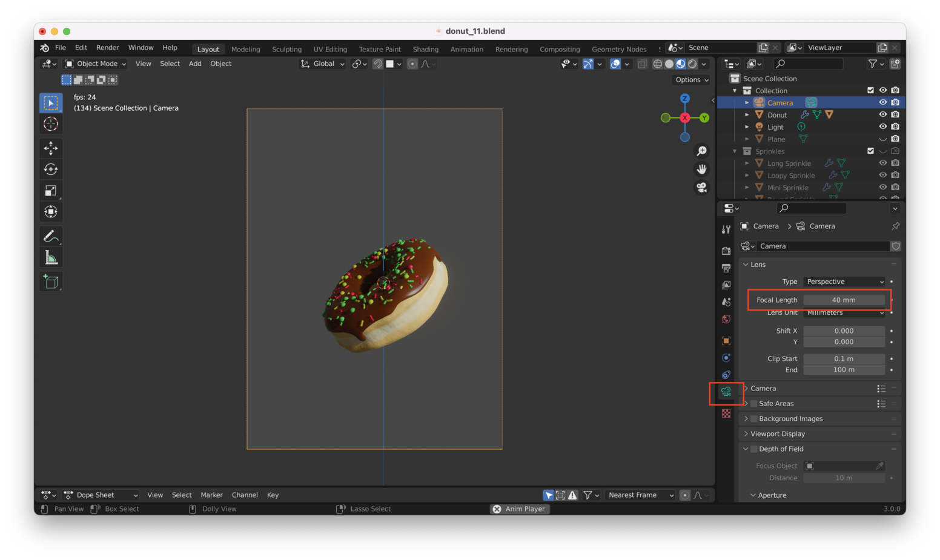Select the Add Cube tool
Viewport: 940px width, 560px height.
(x=51, y=282)
